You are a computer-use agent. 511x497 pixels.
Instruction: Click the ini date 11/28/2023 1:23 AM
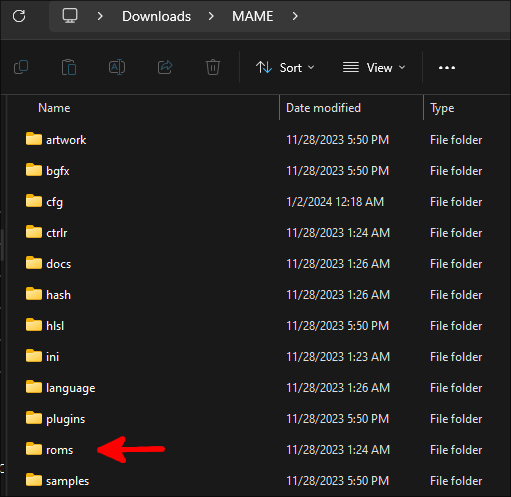pos(338,357)
